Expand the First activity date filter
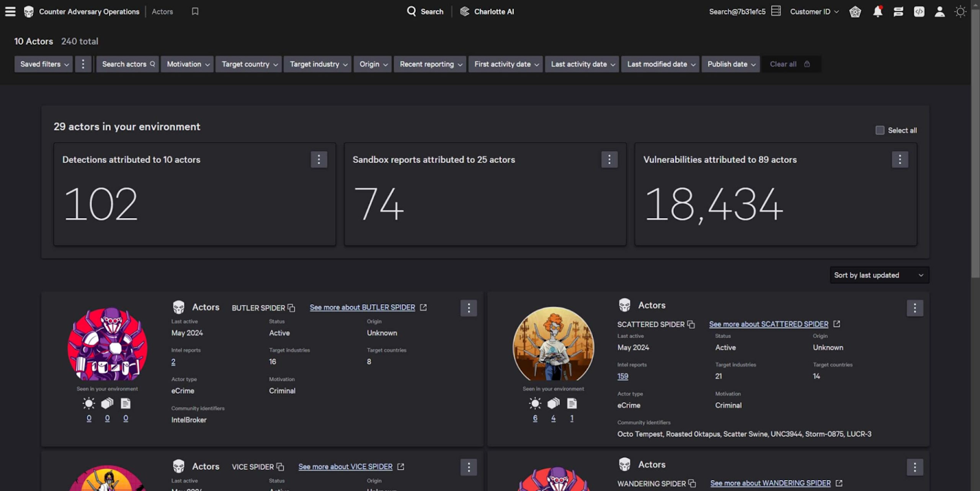This screenshot has height=491, width=980. click(x=506, y=64)
